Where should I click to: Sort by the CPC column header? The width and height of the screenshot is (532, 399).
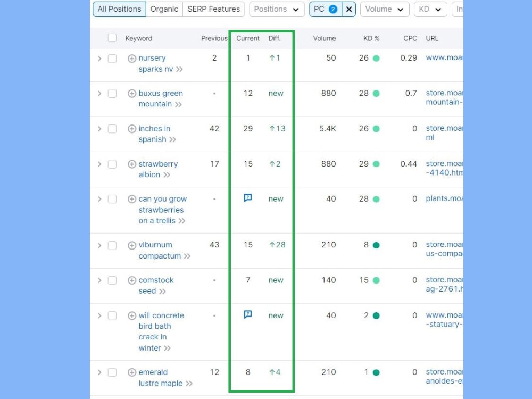tap(410, 38)
